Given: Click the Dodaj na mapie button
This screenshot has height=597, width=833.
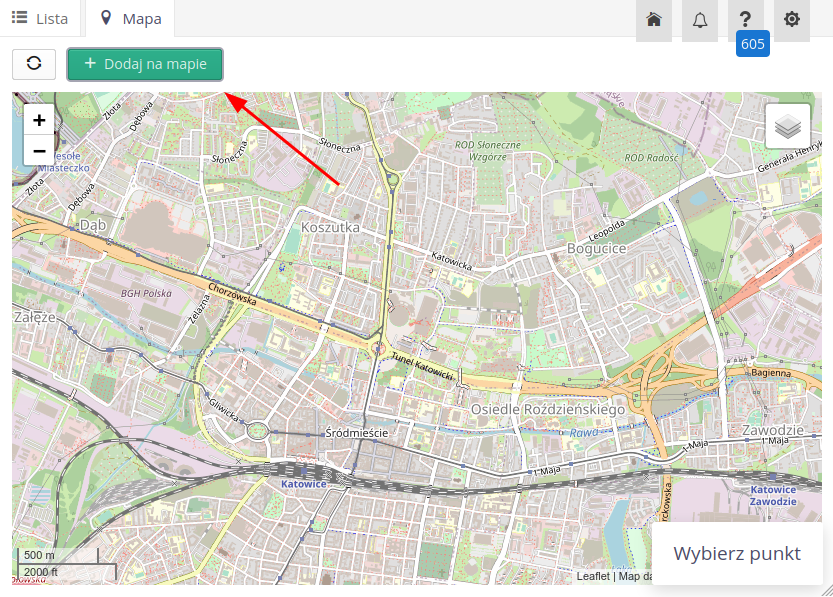Looking at the screenshot, I should [145, 64].
